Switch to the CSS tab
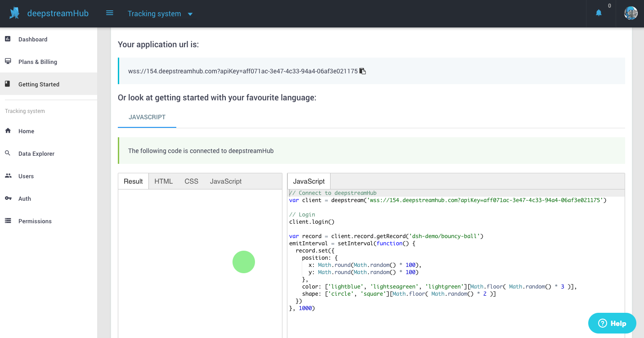The height and width of the screenshot is (338, 644). (191, 181)
